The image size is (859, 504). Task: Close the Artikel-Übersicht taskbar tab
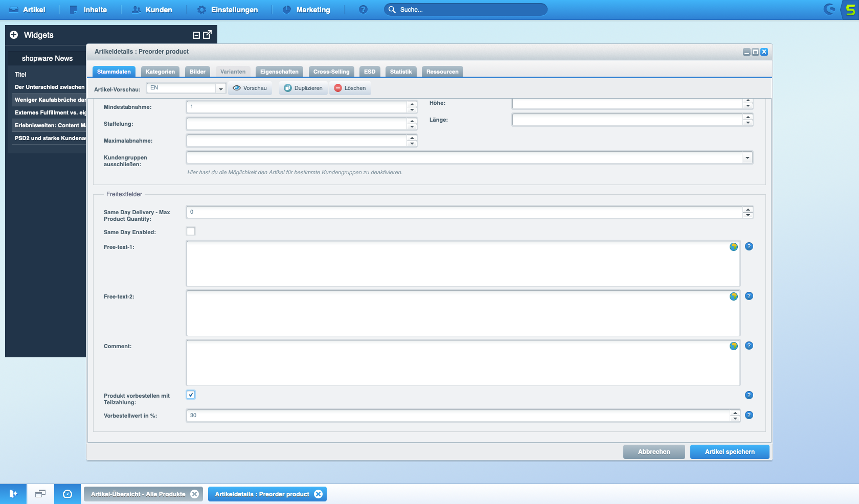tap(195, 494)
